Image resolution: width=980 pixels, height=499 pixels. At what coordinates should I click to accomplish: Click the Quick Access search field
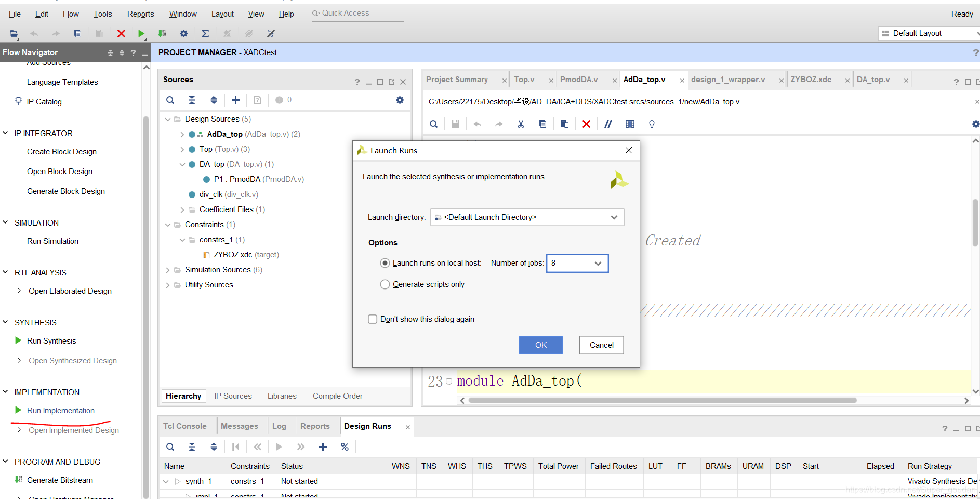[359, 14]
